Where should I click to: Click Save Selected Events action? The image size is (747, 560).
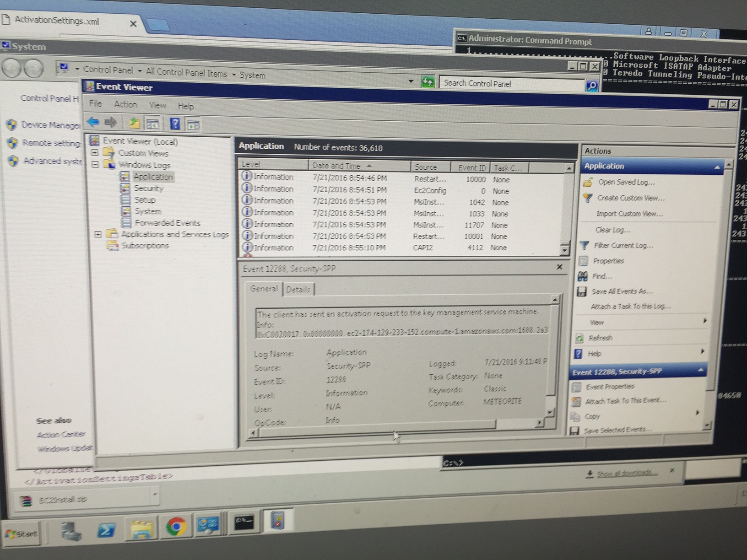click(x=617, y=430)
